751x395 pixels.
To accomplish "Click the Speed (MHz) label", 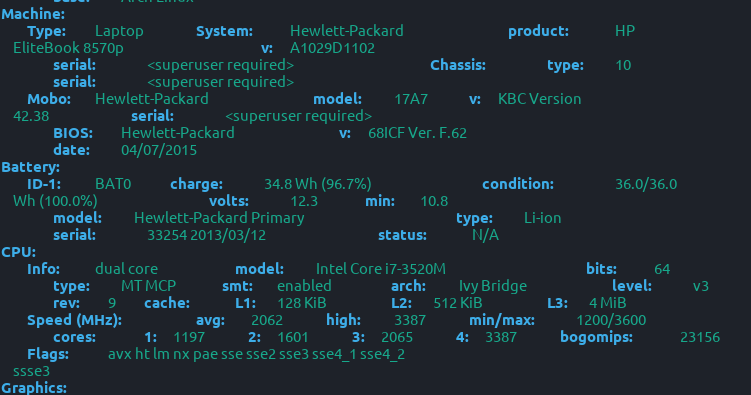I will click(75, 320).
